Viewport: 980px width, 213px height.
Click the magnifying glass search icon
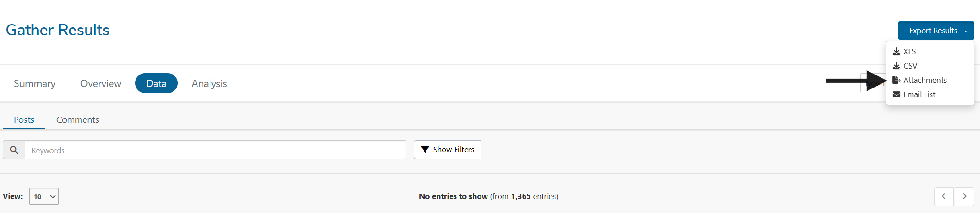(x=14, y=150)
